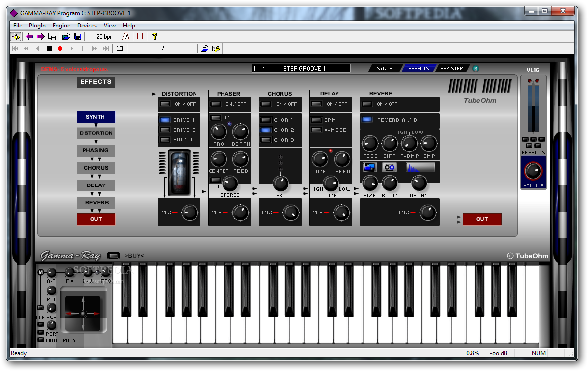The image size is (588, 371).
Task: Select the reverb tape reel icon
Action: tap(390, 167)
